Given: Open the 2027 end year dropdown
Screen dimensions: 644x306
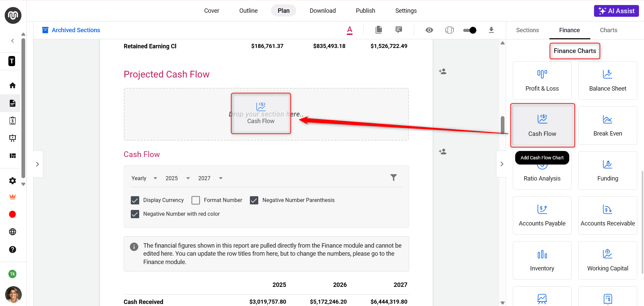Looking at the screenshot, I should pyautogui.click(x=210, y=178).
